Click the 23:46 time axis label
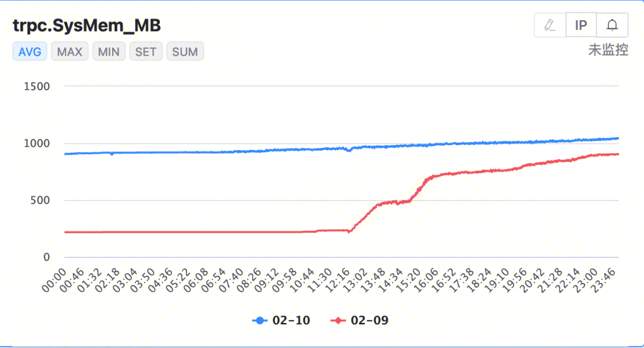644x348 pixels. (x=603, y=280)
